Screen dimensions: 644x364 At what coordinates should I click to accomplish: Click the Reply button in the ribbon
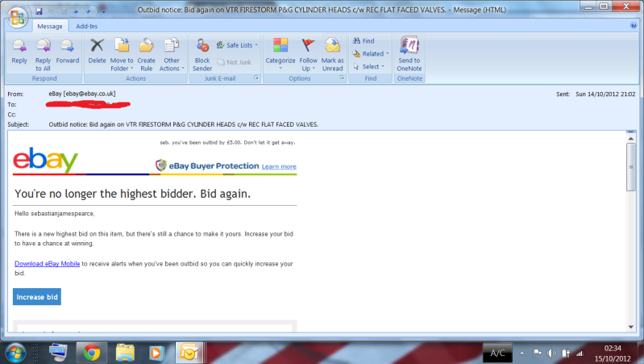pos(19,52)
